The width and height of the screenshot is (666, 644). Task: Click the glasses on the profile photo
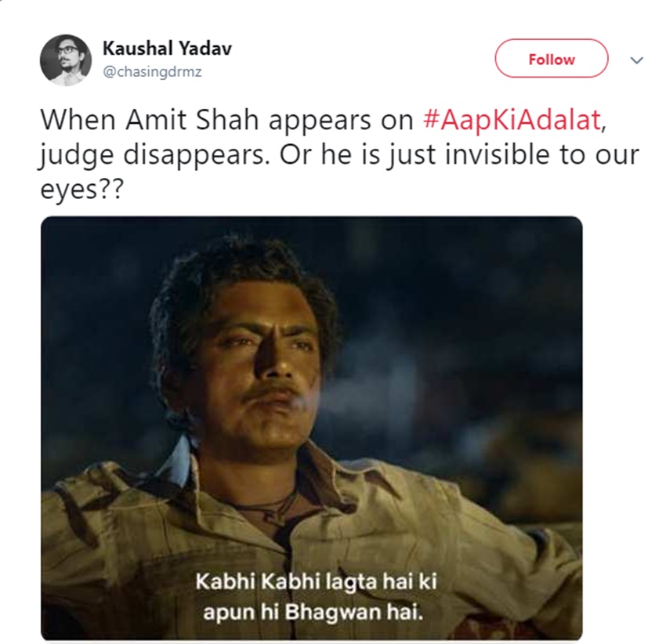pyautogui.click(x=67, y=51)
